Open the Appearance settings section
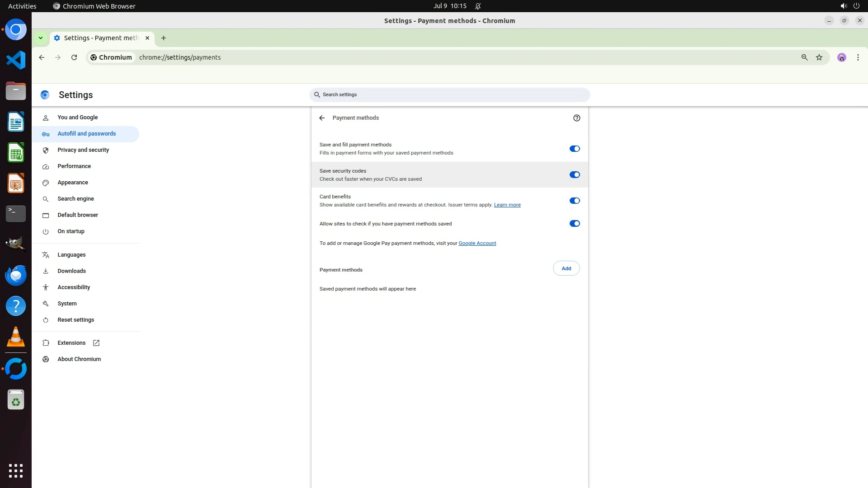868x488 pixels. (x=73, y=183)
